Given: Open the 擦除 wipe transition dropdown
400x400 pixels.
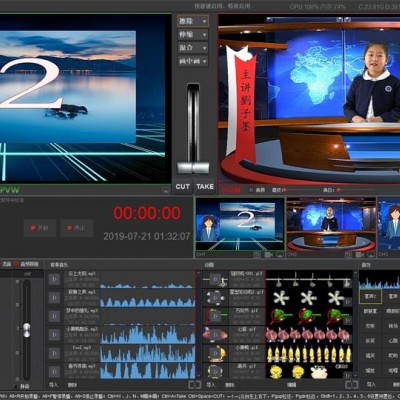Looking at the screenshot, I should (193, 21).
